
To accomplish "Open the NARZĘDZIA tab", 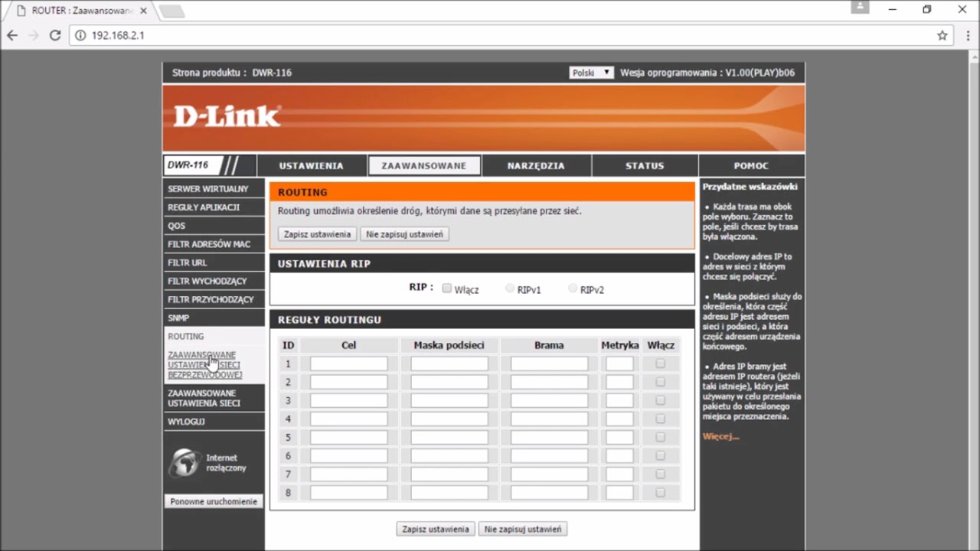I will click(536, 165).
